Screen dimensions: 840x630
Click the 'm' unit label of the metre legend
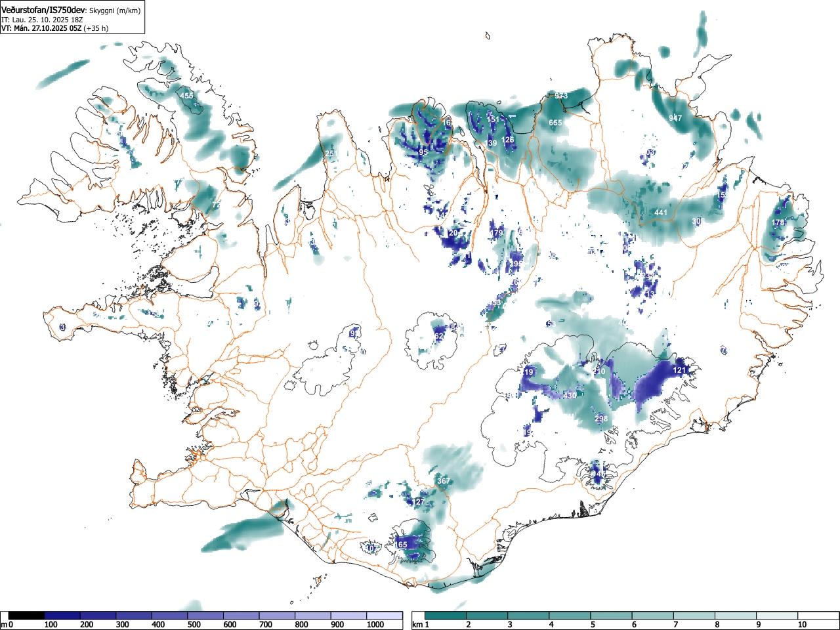(x=4, y=625)
